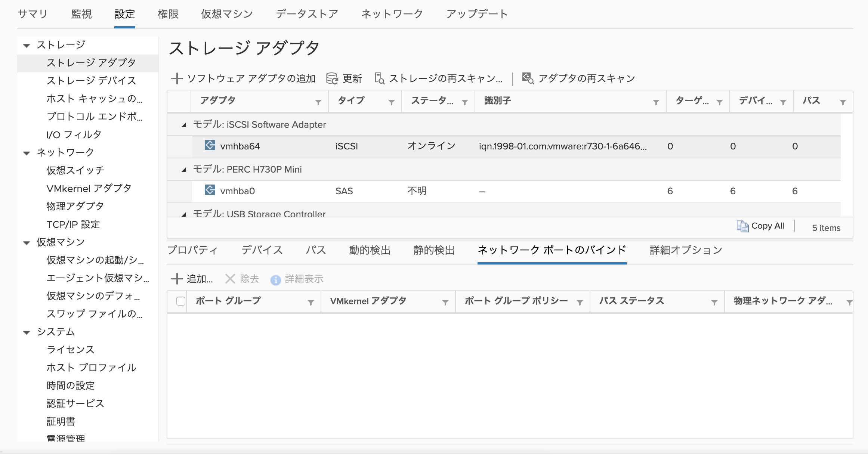Viewport: 868px width, 455px height.
Task: Open the プロパティ tab
Action: (193, 250)
